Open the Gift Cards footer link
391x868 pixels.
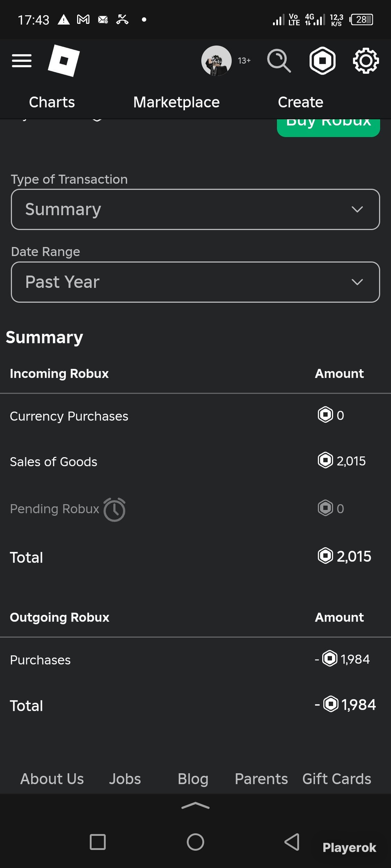(x=337, y=779)
